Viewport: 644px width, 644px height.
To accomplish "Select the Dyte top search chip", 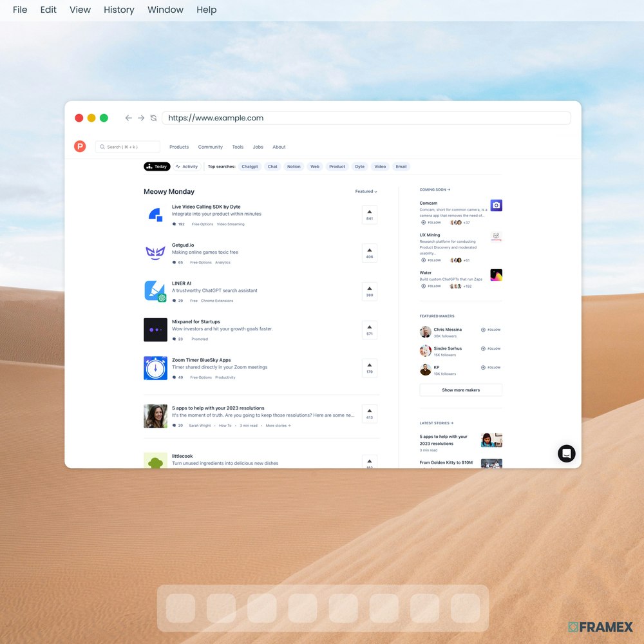I will (x=360, y=167).
